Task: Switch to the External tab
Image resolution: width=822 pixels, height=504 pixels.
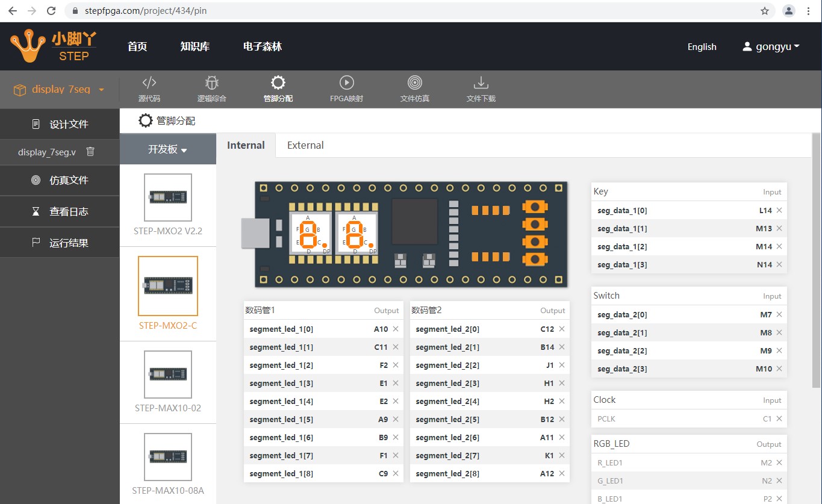Action: click(305, 145)
